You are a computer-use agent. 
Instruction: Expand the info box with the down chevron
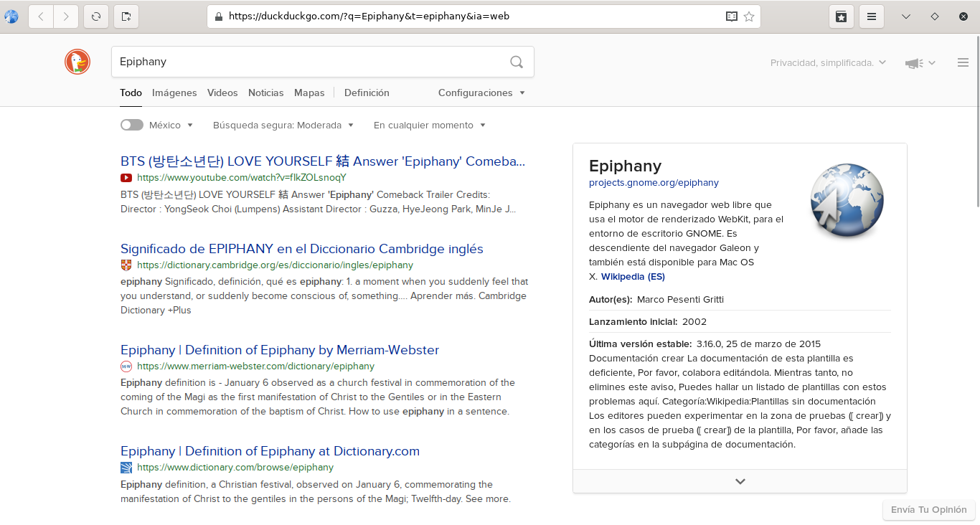click(740, 481)
